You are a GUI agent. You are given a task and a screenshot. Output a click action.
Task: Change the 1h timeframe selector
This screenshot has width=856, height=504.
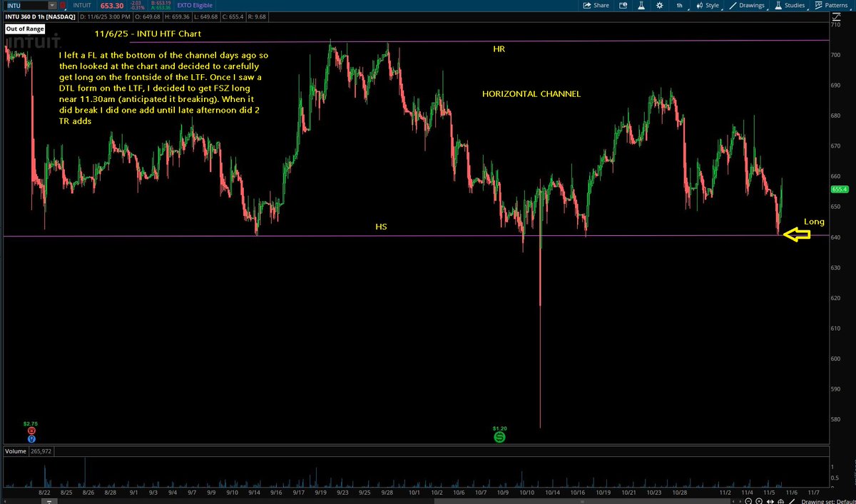click(680, 5)
